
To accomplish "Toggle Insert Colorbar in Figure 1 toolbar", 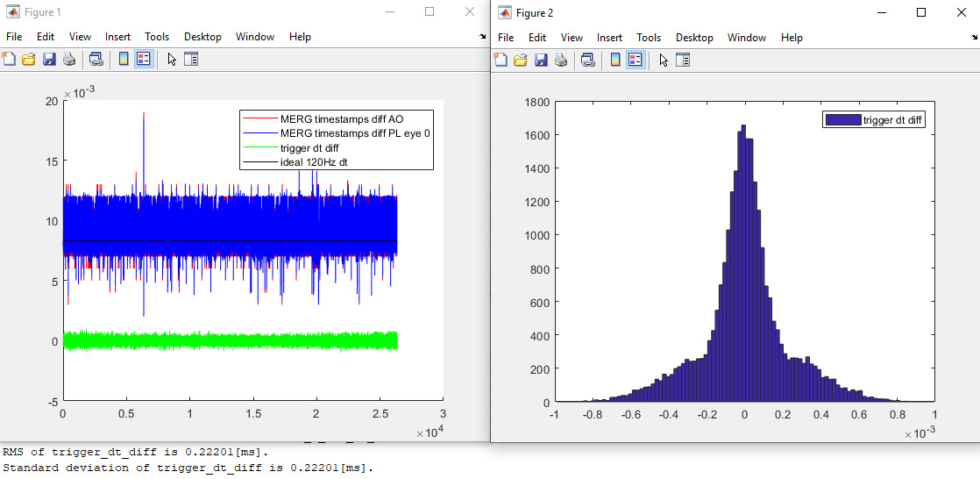I will point(124,60).
